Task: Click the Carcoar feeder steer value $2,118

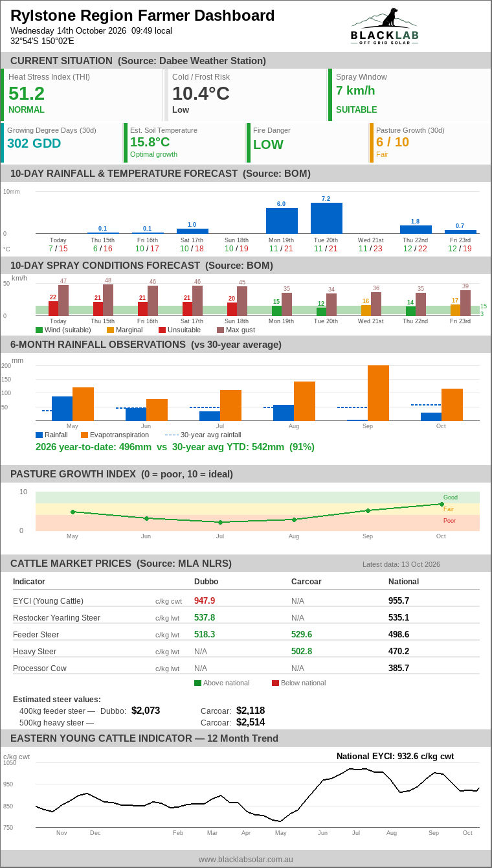Action: click(x=251, y=711)
